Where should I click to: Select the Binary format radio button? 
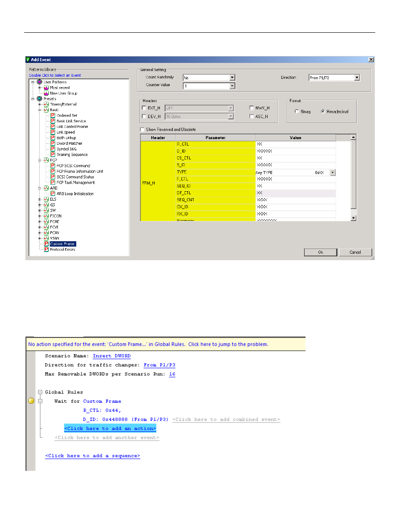[x=297, y=112]
